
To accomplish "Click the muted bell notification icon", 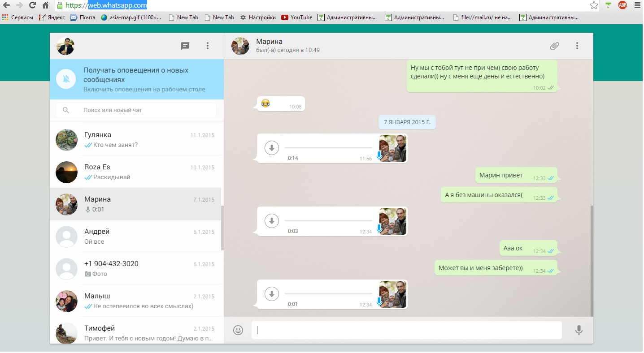I will (66, 79).
